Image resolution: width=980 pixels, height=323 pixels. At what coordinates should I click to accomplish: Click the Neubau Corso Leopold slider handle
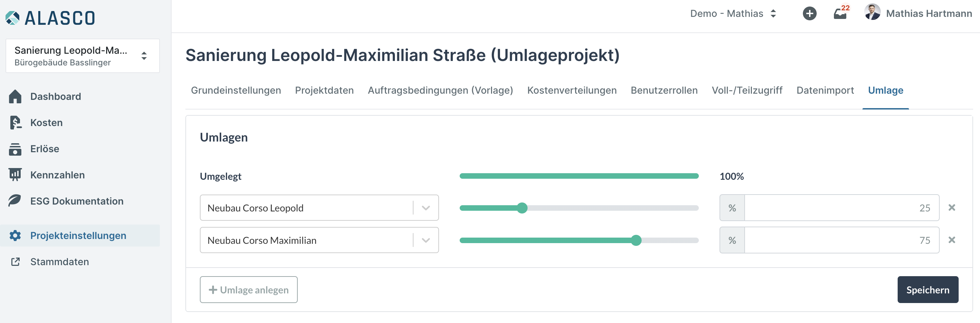pos(522,208)
